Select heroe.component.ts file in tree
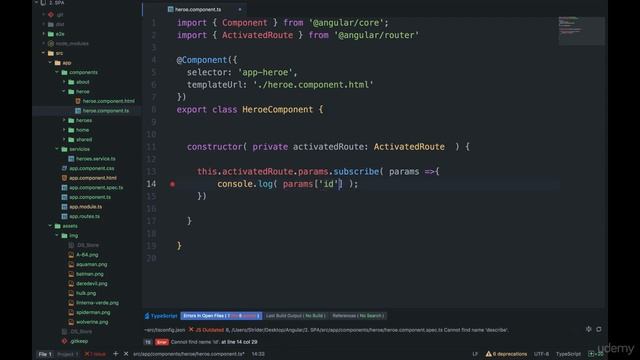The height and width of the screenshot is (360, 640). click(106, 111)
